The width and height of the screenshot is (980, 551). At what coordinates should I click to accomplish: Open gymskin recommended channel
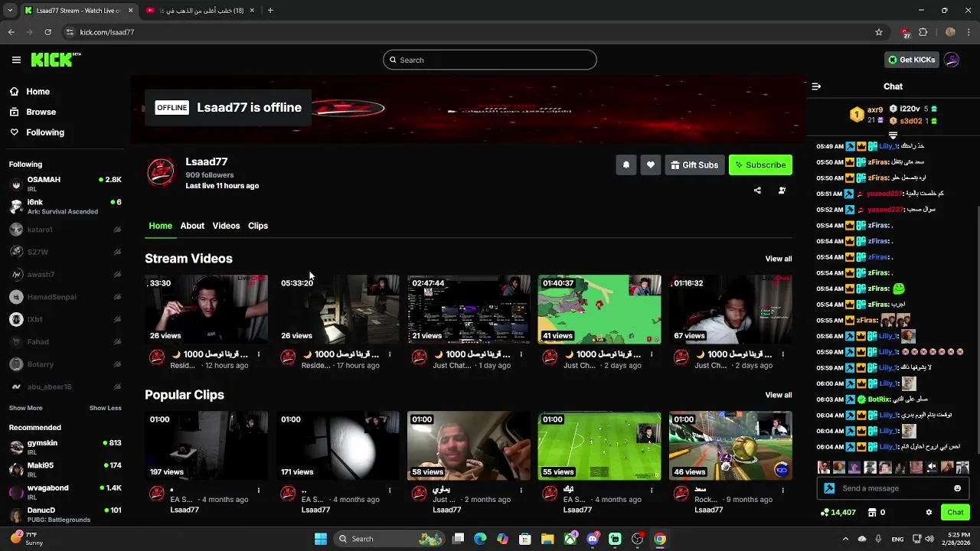(x=65, y=447)
